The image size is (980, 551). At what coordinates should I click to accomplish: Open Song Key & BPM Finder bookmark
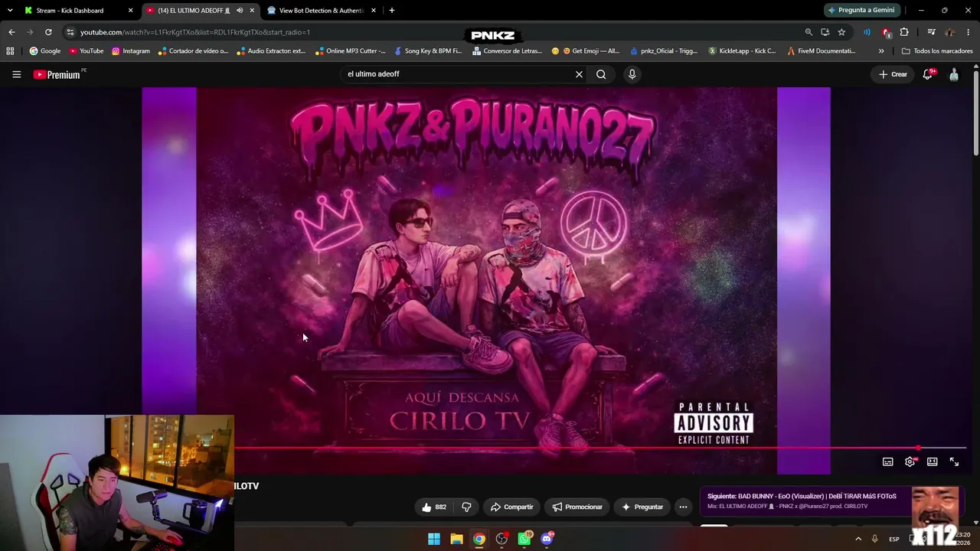point(428,51)
